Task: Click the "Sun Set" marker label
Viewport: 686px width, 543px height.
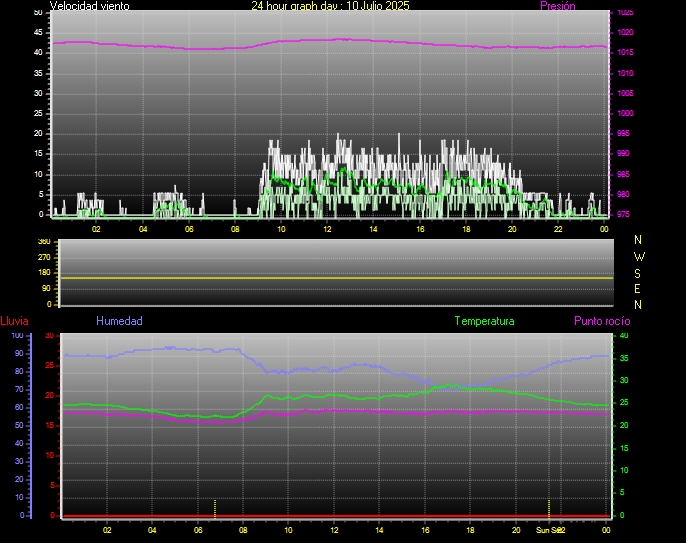Action: tap(550, 530)
